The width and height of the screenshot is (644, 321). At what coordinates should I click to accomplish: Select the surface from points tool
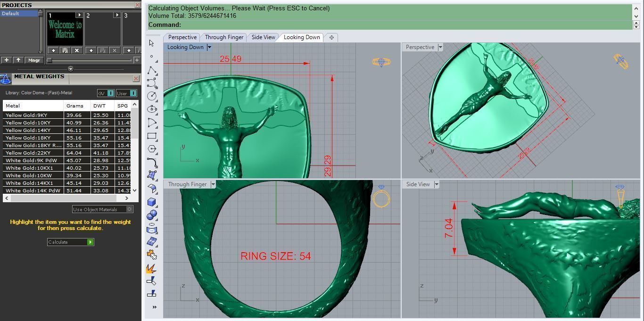click(x=152, y=175)
